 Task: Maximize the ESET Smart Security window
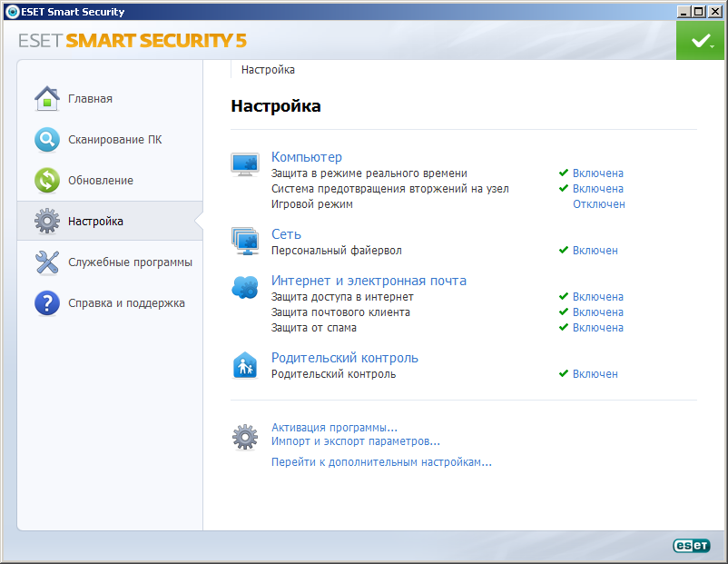click(698, 12)
